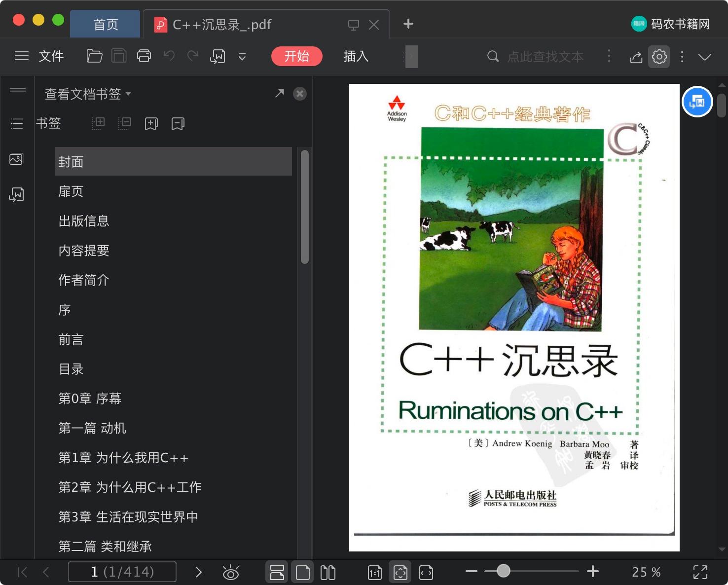Enable continuous scrolling view
Screen dimensions: 728x585
click(x=277, y=572)
